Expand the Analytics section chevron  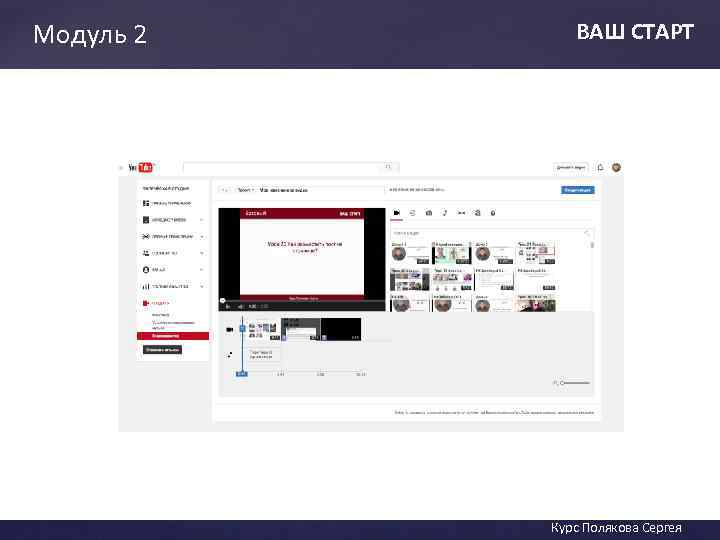[x=201, y=287]
